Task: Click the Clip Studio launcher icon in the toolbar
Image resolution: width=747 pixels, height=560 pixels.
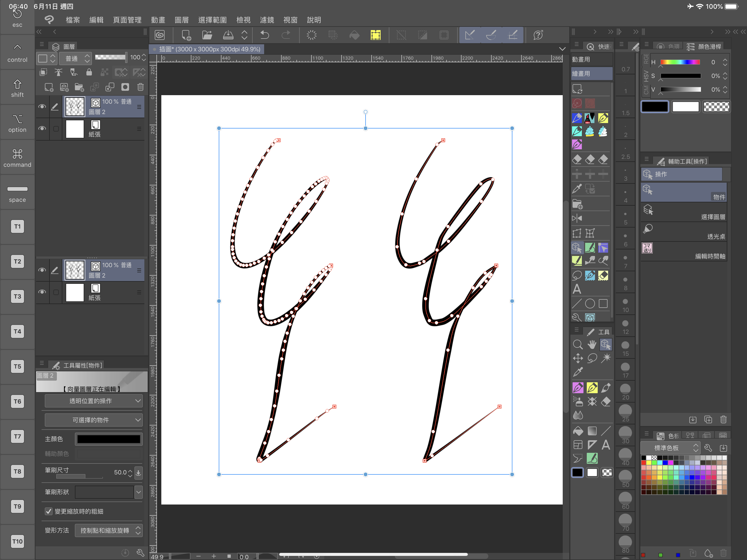Action: [160, 35]
